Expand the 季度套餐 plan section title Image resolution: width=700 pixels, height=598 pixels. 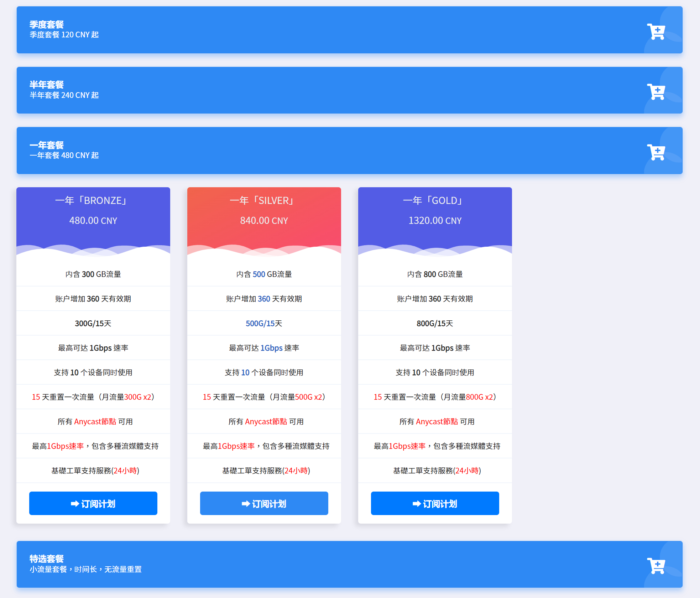click(x=47, y=25)
